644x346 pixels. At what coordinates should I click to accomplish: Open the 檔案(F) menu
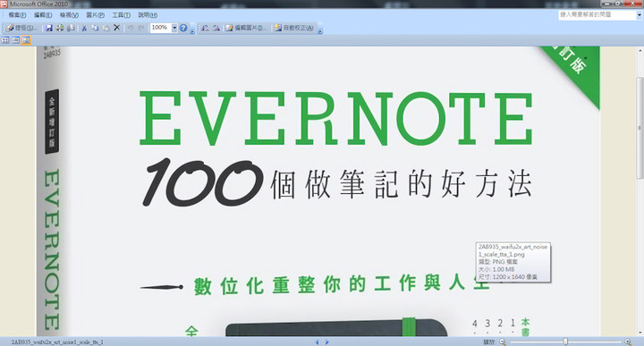[17, 15]
